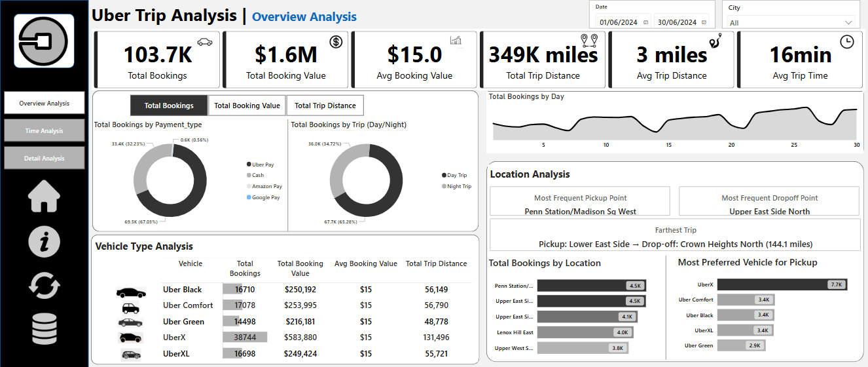Click the Uber logo icon
The image size is (868, 367).
[x=44, y=41]
